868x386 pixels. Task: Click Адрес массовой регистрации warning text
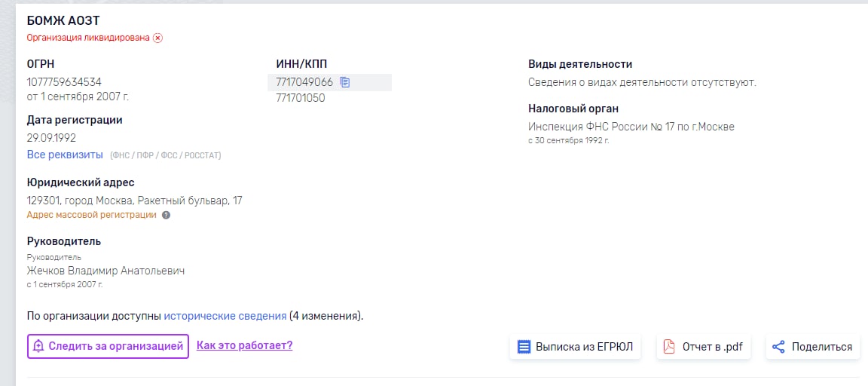(92, 215)
